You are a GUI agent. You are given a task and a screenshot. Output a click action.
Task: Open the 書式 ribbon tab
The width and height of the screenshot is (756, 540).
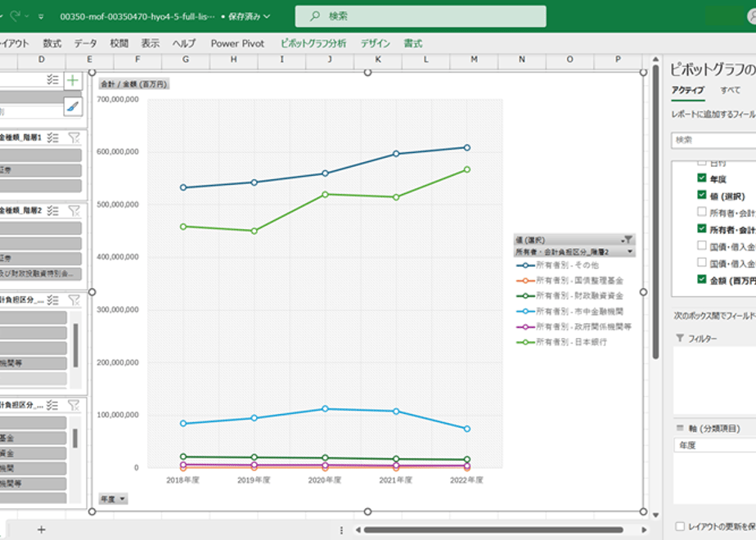pos(413,43)
